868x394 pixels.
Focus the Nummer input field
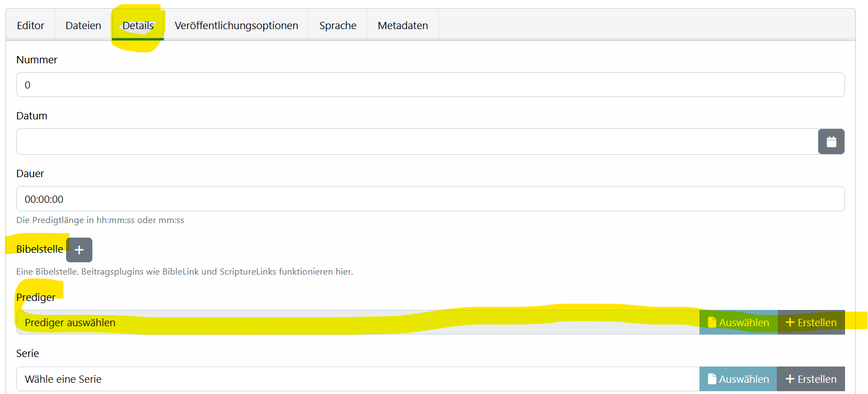[x=430, y=85]
